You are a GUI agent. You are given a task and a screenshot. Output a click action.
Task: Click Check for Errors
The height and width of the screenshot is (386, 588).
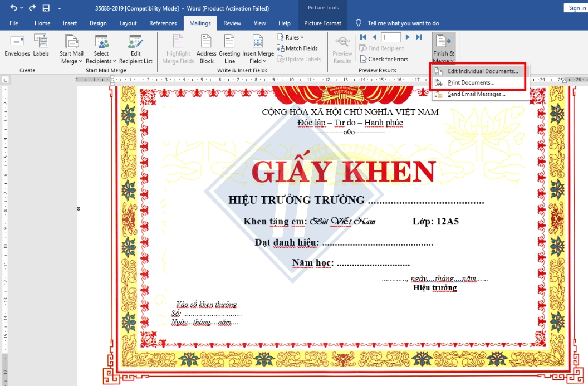point(384,59)
